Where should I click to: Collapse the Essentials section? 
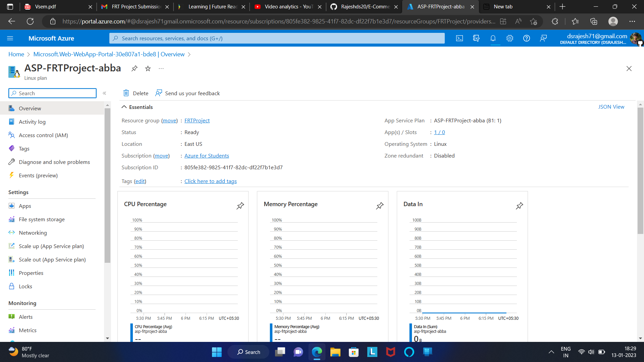pyautogui.click(x=124, y=107)
